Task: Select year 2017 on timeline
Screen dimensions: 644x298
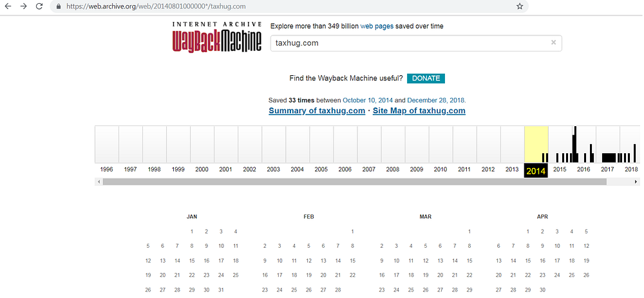Action: (x=607, y=169)
